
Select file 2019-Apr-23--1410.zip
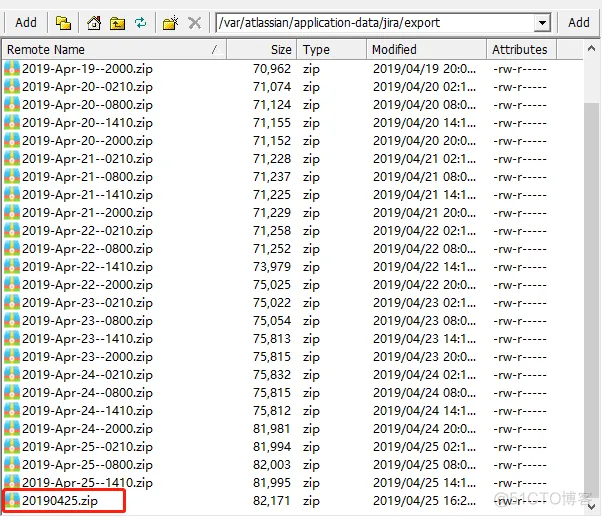[x=87, y=339]
